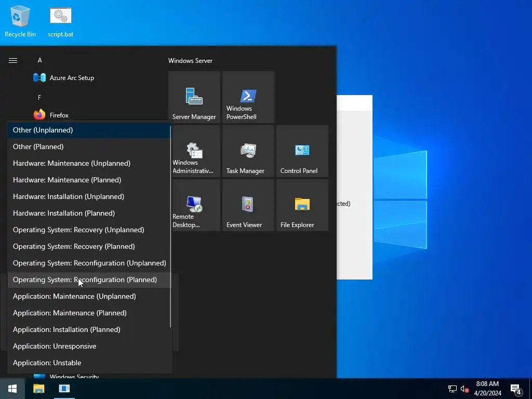Select Other (Unplanned) shutdown reason
Image resolution: width=532 pixels, height=399 pixels.
coord(89,130)
